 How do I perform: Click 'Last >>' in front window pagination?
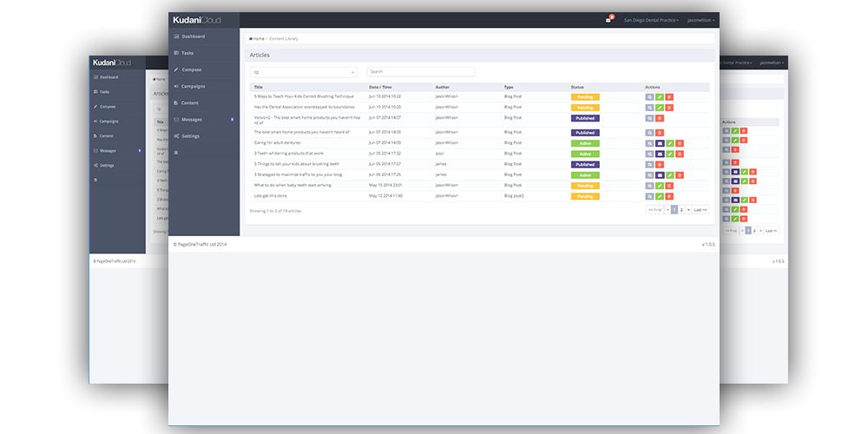(700, 210)
